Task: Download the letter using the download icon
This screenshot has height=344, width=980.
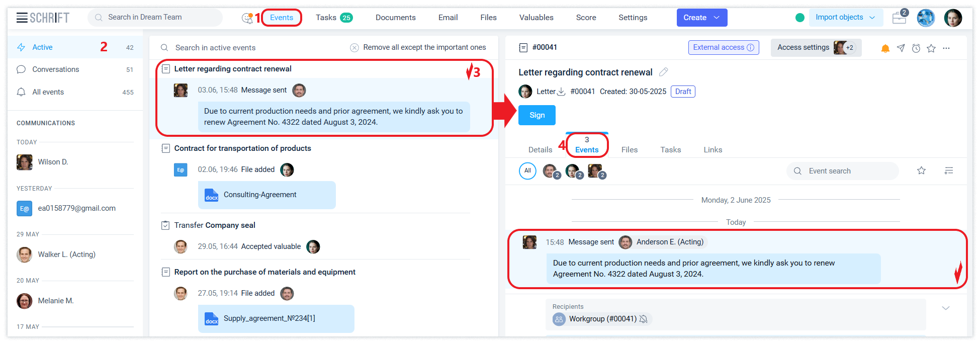Action: tap(562, 92)
